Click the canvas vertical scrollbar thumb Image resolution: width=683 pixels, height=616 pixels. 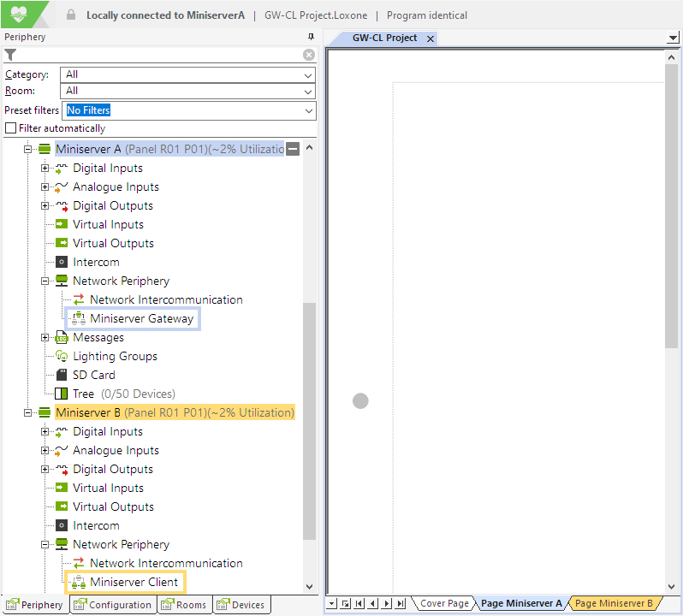tap(671, 205)
